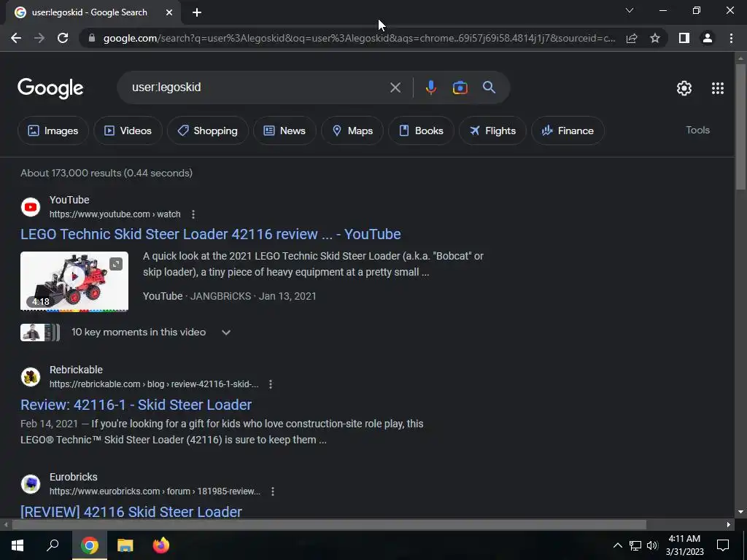747x560 pixels.
Task: Close the user:legoskid browser tab
Action: pos(169,13)
